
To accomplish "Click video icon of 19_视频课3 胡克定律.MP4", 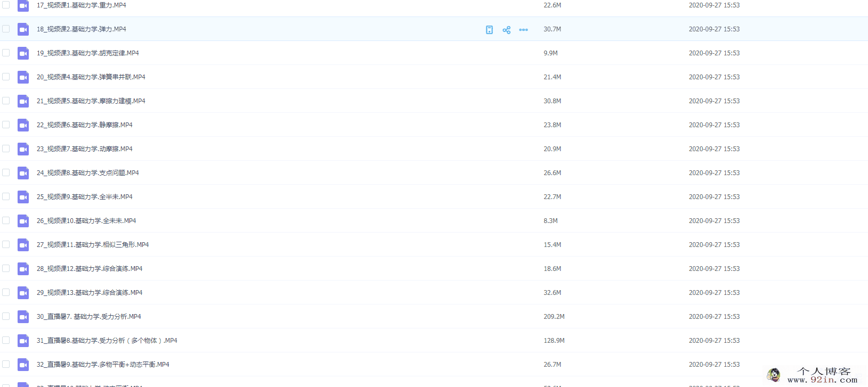I will pyautogui.click(x=23, y=53).
